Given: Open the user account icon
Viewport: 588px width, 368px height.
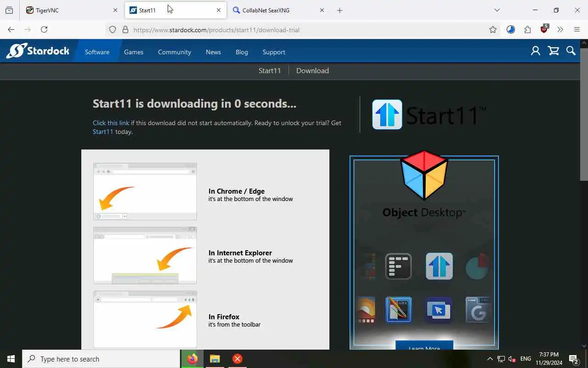Looking at the screenshot, I should coord(536,51).
